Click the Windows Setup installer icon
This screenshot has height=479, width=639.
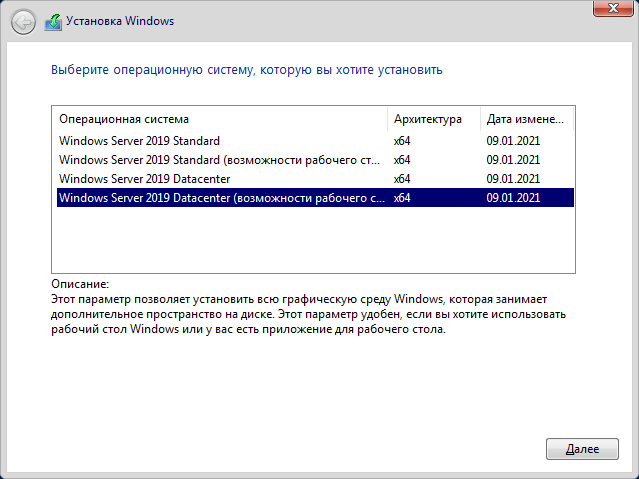(53, 22)
